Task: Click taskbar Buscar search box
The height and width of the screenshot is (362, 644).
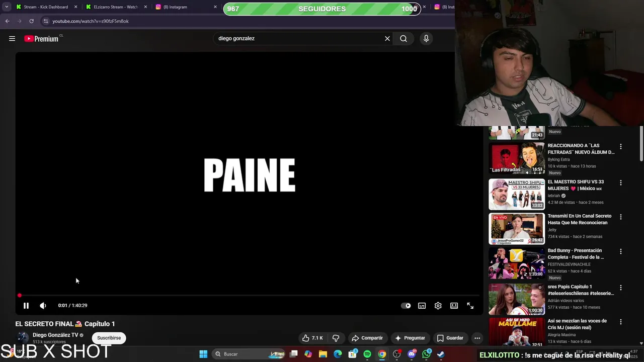Action: coord(249,354)
